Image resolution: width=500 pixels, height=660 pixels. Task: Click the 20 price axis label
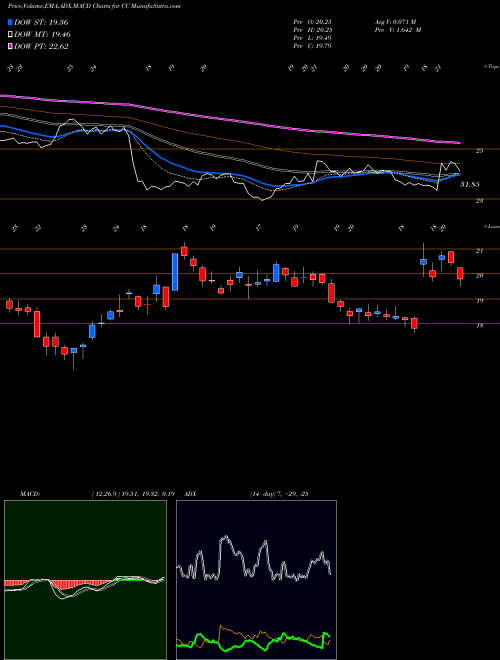(x=479, y=276)
